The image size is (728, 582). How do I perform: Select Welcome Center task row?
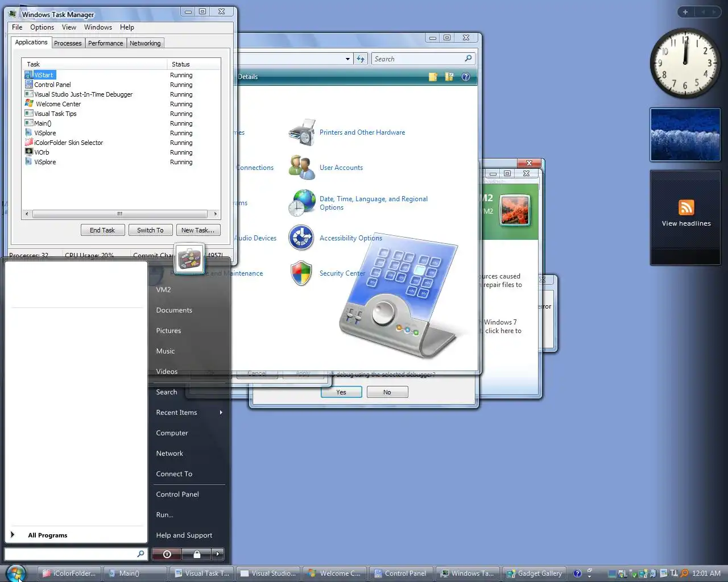(x=121, y=104)
